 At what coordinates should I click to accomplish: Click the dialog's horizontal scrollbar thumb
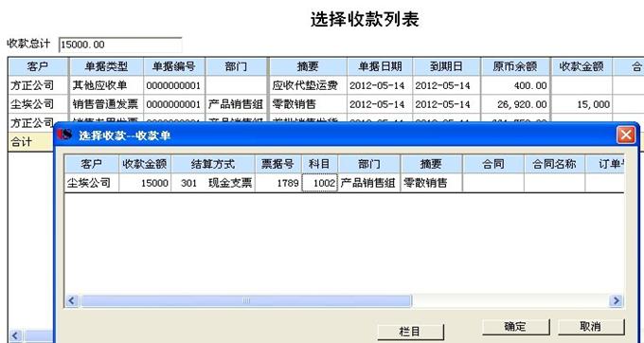[246, 300]
